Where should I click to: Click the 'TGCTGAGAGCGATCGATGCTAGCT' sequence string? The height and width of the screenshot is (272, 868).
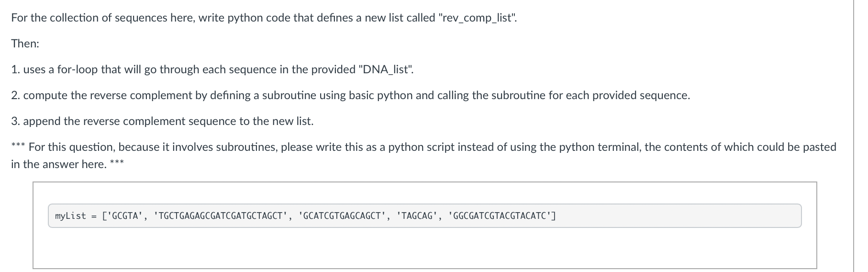pos(220,216)
